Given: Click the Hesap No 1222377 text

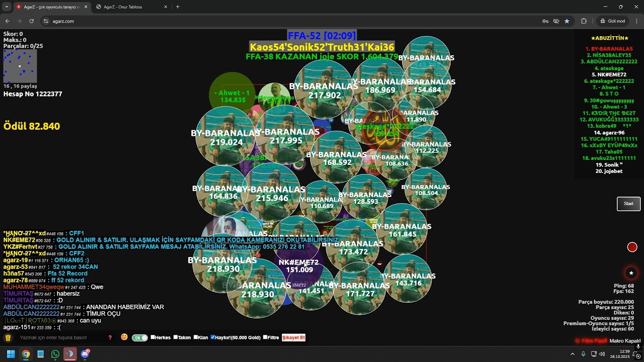Looking at the screenshot, I should tap(33, 94).
